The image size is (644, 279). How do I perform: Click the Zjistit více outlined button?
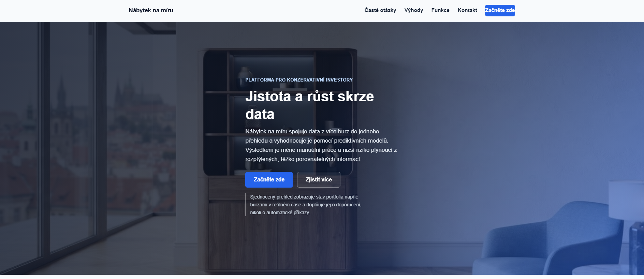coord(318,179)
